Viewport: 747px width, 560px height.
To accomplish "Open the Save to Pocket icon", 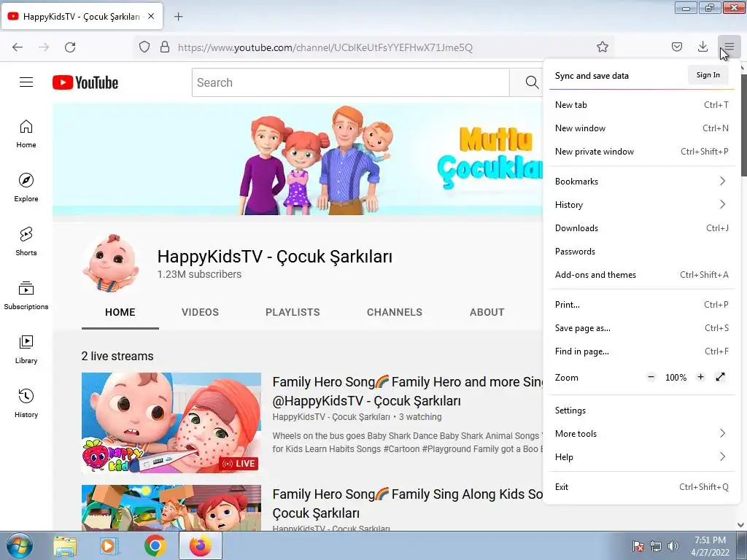I will pyautogui.click(x=677, y=47).
